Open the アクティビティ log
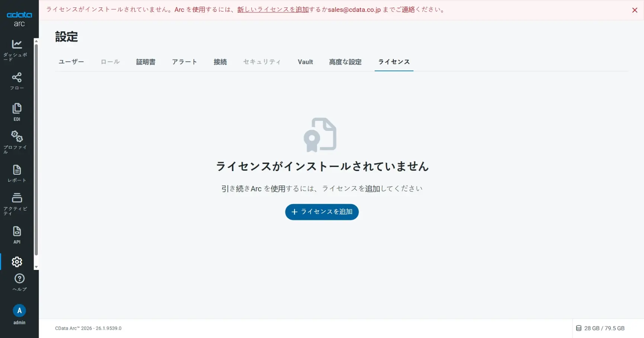 coord(17,198)
